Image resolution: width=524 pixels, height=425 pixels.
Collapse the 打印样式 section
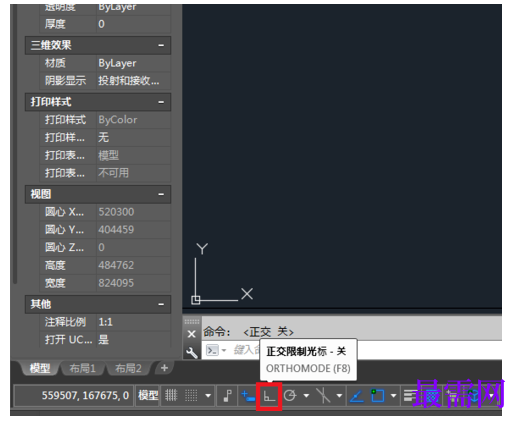[161, 102]
